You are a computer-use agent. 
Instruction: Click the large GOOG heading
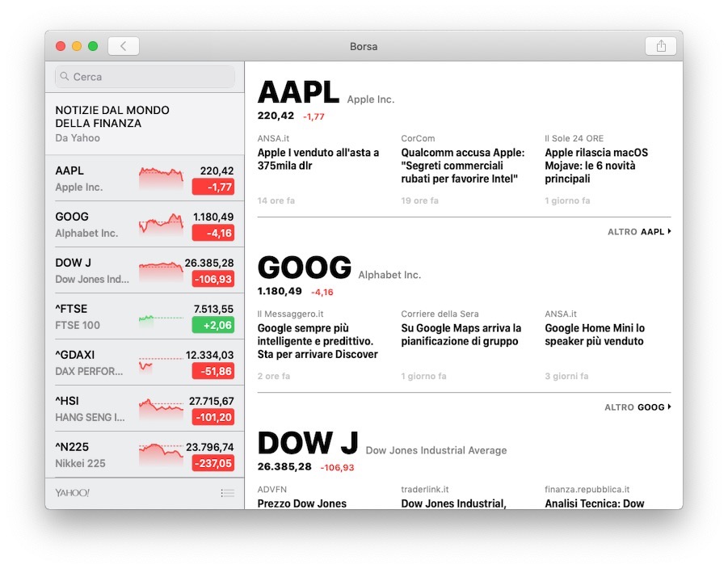(x=305, y=268)
